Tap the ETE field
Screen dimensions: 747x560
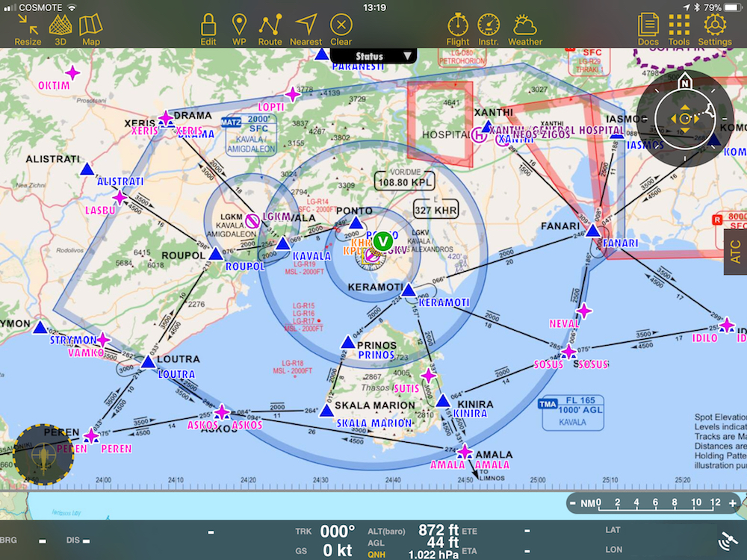(497, 530)
